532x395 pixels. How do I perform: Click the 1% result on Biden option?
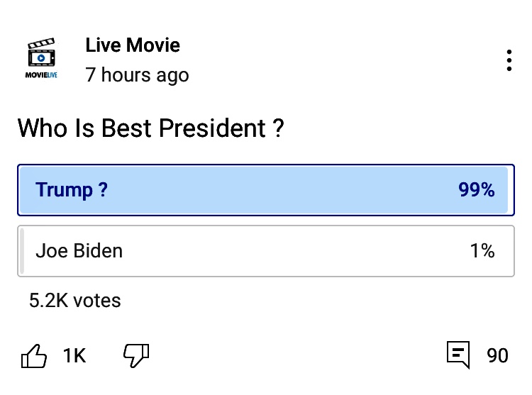pos(482,251)
